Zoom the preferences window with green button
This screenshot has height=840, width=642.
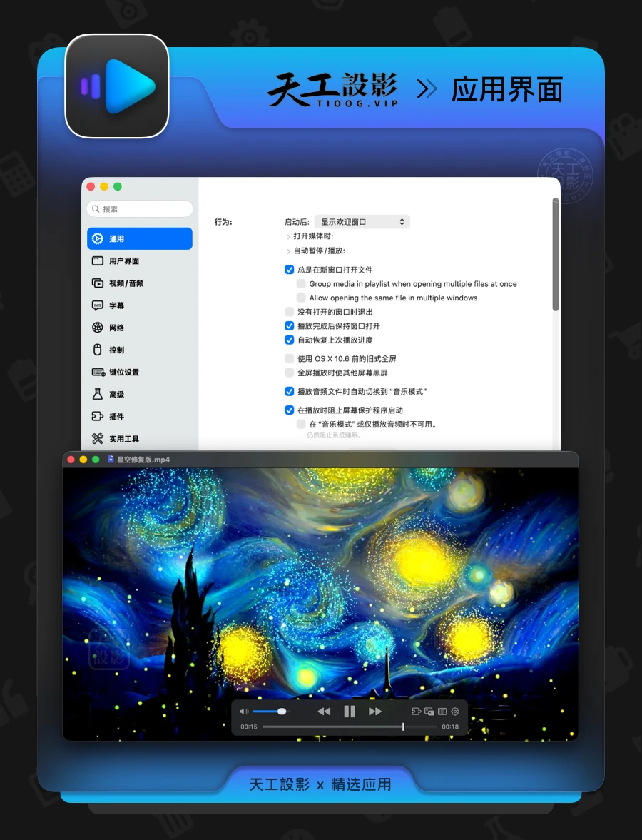(x=118, y=186)
